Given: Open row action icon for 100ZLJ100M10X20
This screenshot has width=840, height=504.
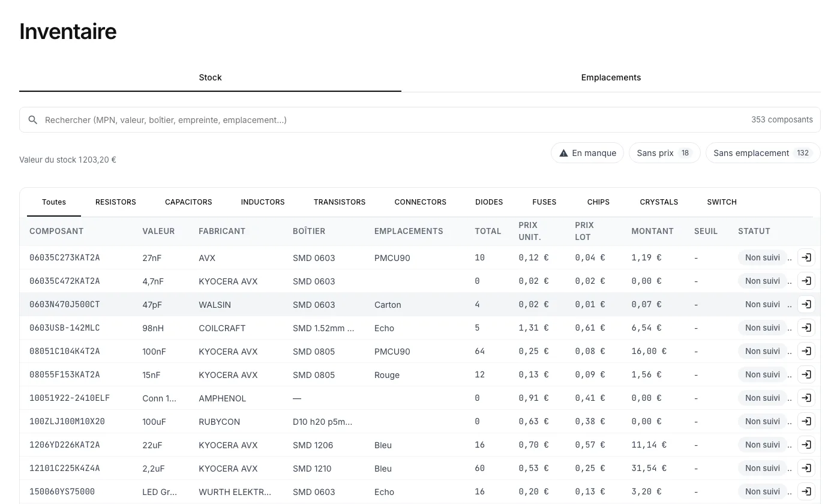Looking at the screenshot, I should pyautogui.click(x=806, y=421).
